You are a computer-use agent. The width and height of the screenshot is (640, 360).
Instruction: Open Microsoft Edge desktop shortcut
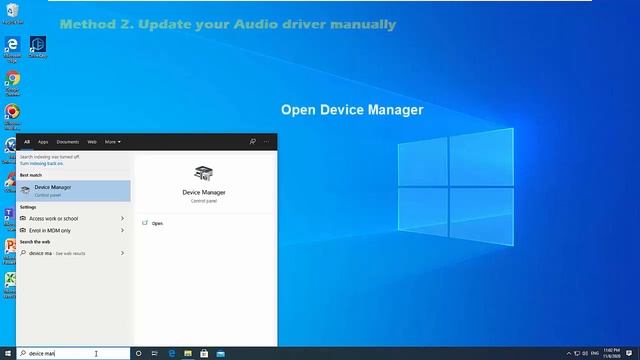13,49
